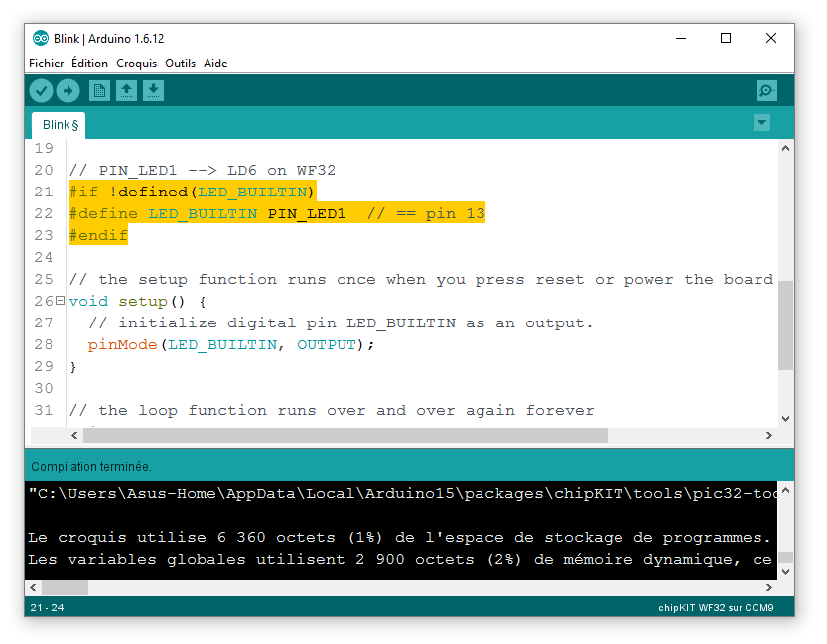Click the editor vertical scrollbar thumb
This screenshot has width=827, height=644.
click(785, 324)
